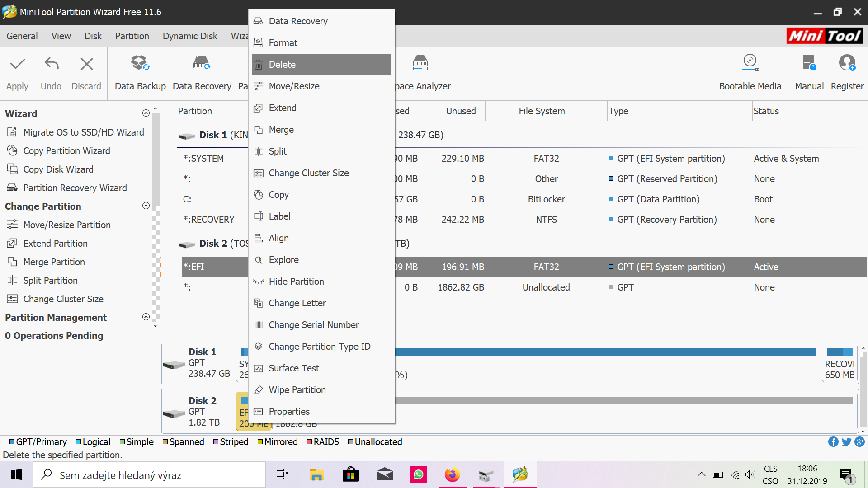Viewport: 868px width, 488px height.
Task: Open the Bootable Media builder icon
Action: 750,63
